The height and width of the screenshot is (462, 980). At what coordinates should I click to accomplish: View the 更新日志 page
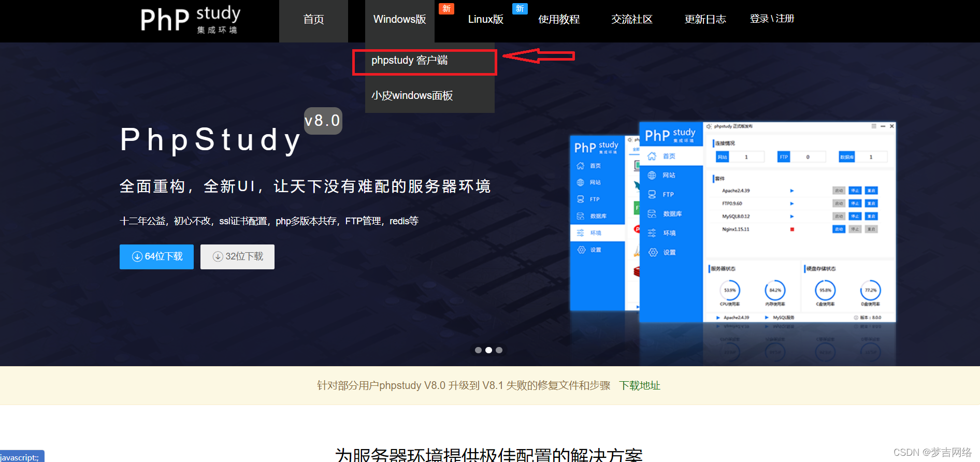coord(705,20)
